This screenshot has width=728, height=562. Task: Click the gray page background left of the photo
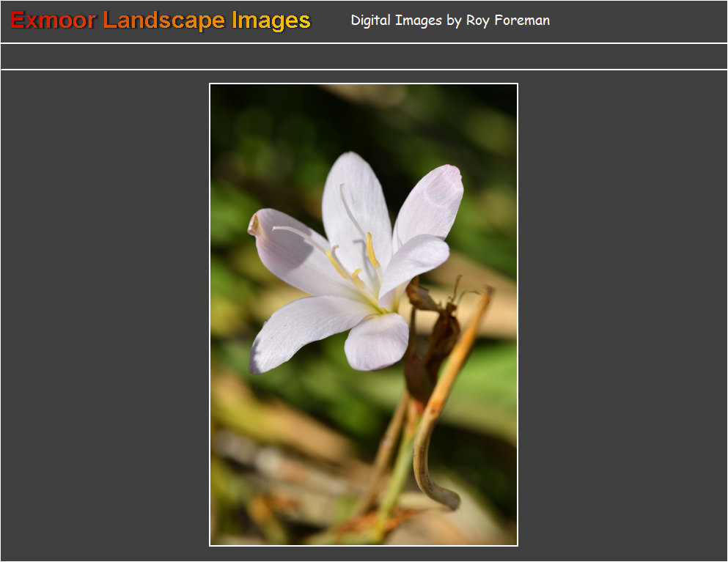coord(104,315)
